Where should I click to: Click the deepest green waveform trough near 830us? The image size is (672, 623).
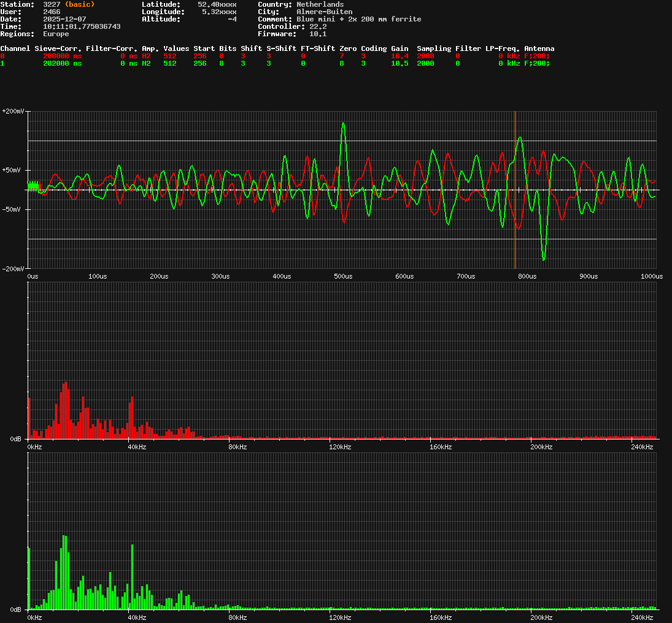point(544,258)
